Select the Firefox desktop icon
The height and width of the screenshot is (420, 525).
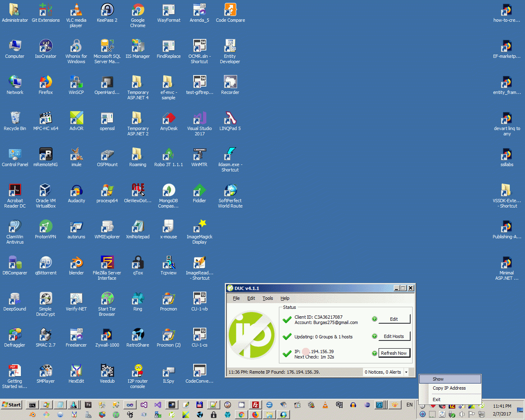[46, 85]
